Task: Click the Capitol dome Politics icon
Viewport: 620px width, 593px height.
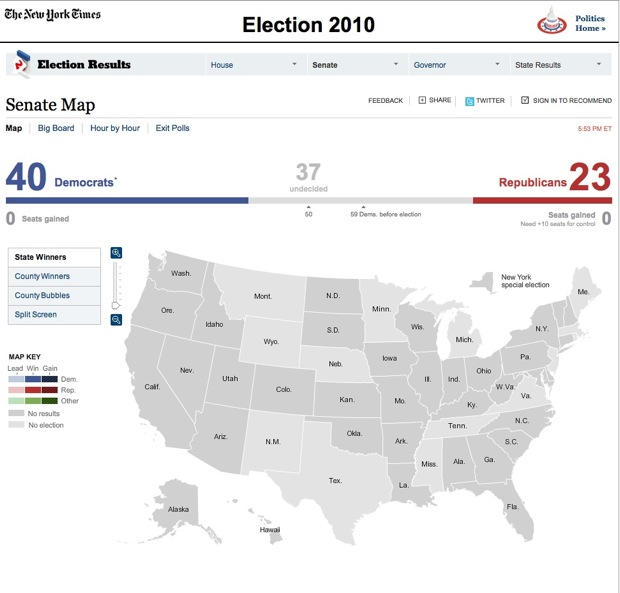Action: click(552, 21)
